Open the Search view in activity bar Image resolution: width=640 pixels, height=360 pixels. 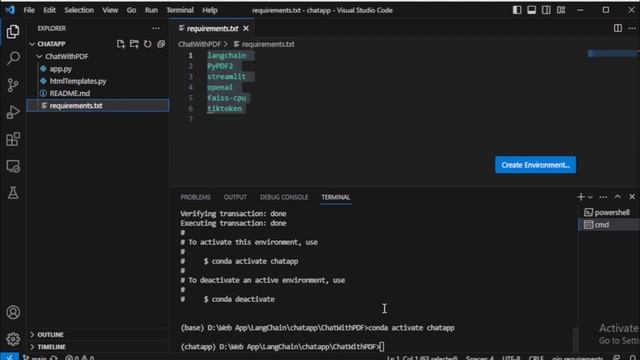tap(13, 58)
